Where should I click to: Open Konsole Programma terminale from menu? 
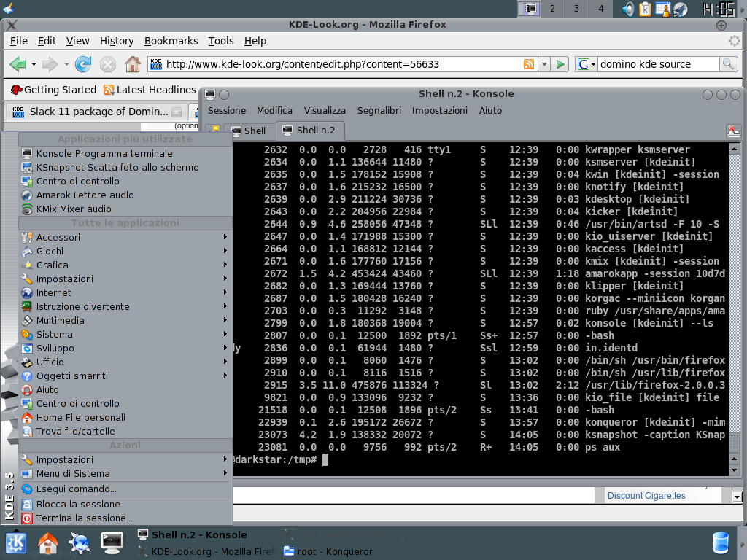[x=125, y=153]
